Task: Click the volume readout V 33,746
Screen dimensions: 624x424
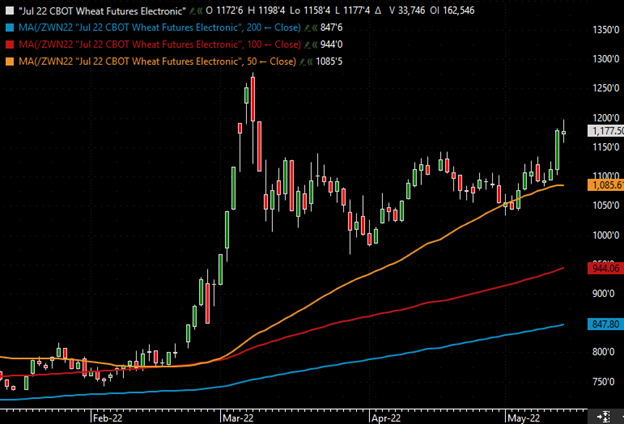Action: [x=407, y=11]
